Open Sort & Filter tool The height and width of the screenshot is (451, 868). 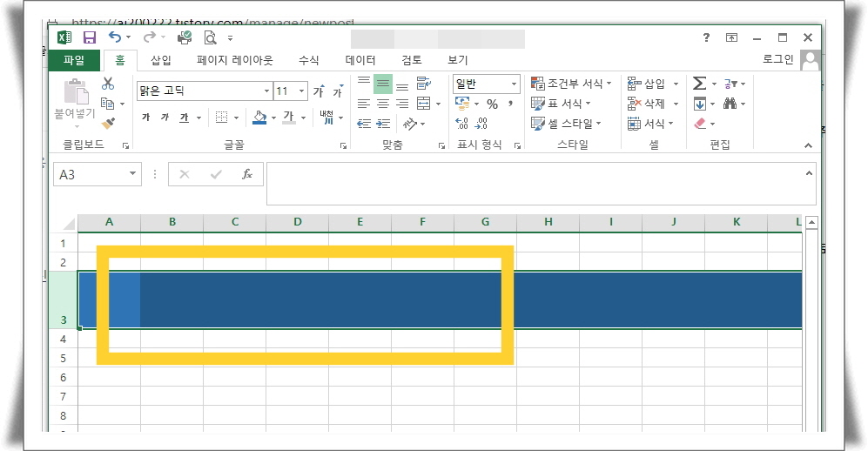[730, 84]
